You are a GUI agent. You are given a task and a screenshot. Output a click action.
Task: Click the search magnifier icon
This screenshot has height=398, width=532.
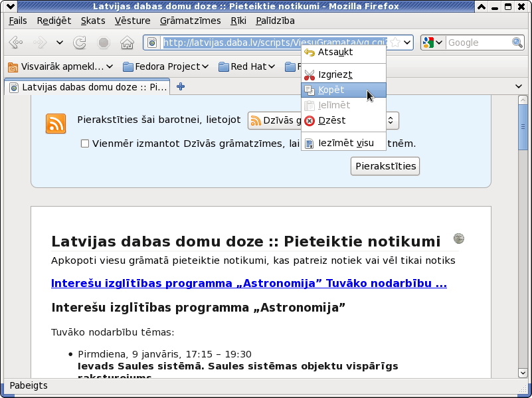pyautogui.click(x=517, y=43)
